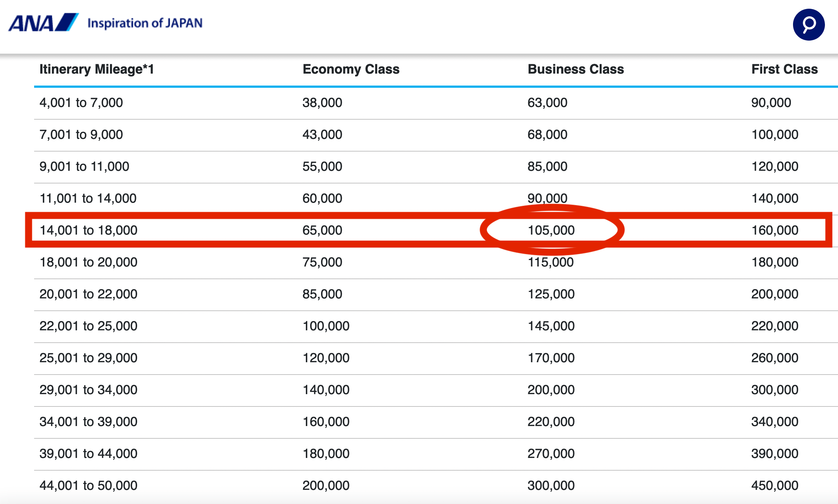The width and height of the screenshot is (838, 504).
Task: Click the 7,001 to 9,000 mileage cell
Action: pos(81,135)
